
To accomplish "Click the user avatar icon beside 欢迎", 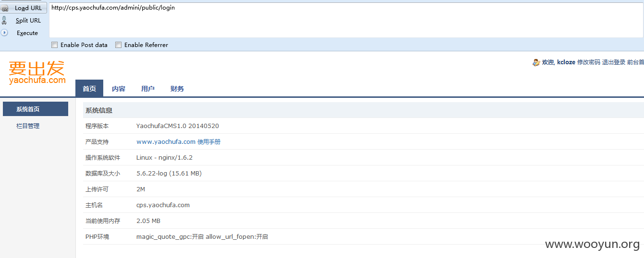I will click(x=536, y=62).
